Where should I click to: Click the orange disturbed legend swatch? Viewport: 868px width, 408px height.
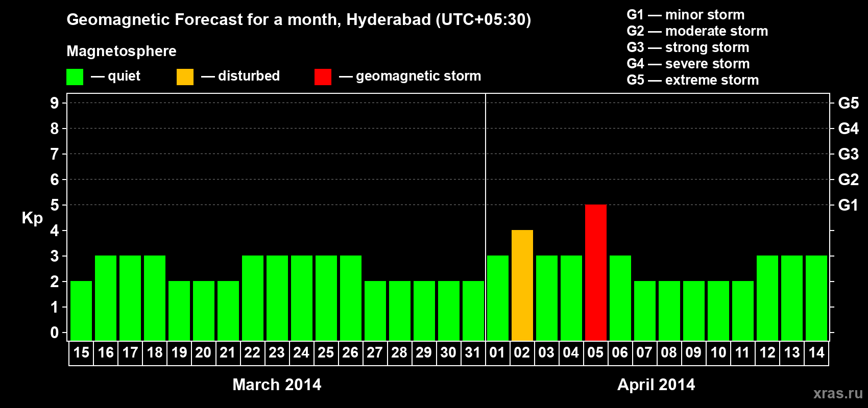click(185, 77)
